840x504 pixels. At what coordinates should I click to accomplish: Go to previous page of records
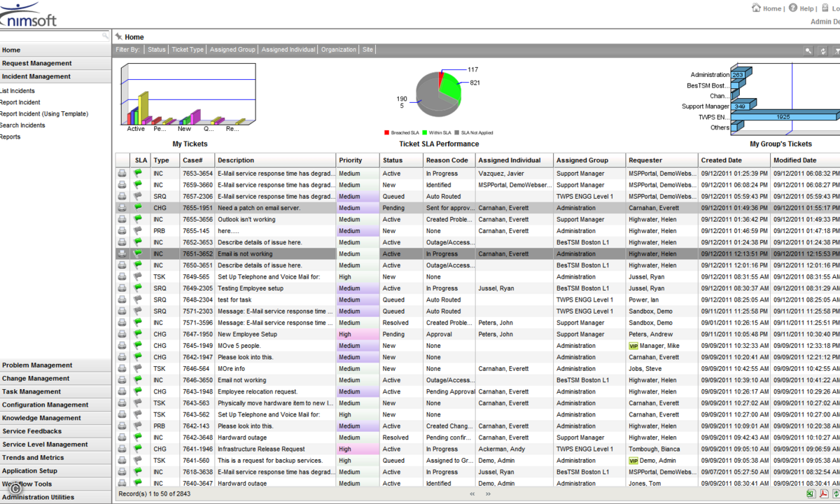pos(472,493)
